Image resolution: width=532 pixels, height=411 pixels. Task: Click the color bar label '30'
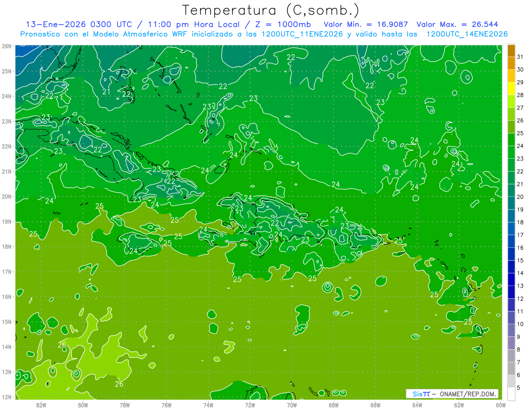click(x=520, y=70)
